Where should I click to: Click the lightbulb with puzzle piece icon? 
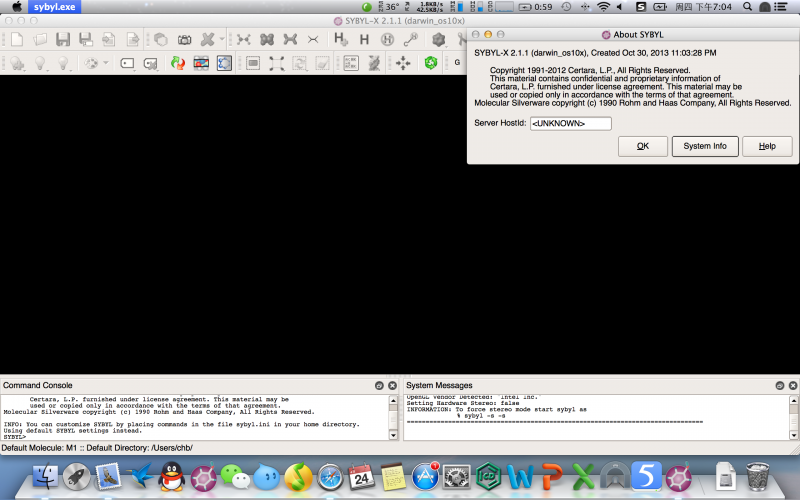(x=17, y=63)
